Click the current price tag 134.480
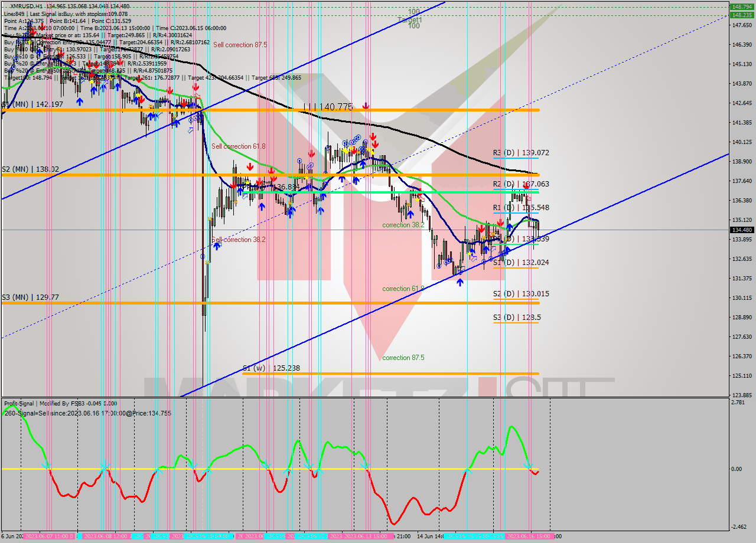 click(x=742, y=230)
